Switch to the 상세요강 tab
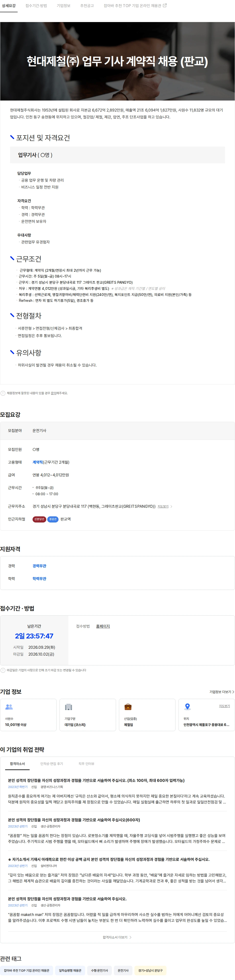235x980 pixels. 9,6
